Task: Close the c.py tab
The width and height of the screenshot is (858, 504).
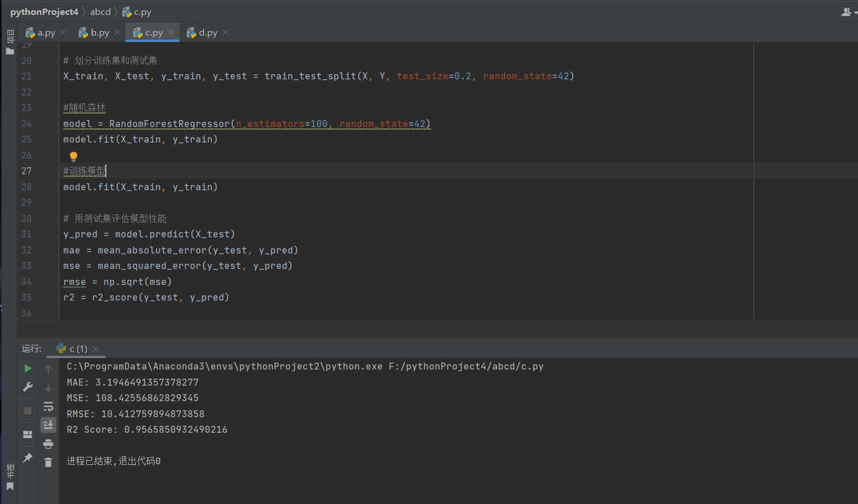Action: 171,32
